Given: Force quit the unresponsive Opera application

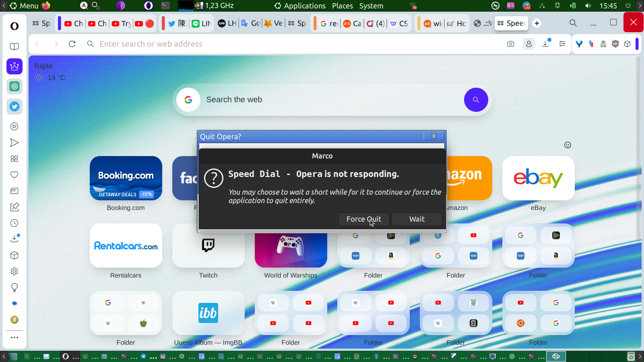Looking at the screenshot, I should 364,219.
